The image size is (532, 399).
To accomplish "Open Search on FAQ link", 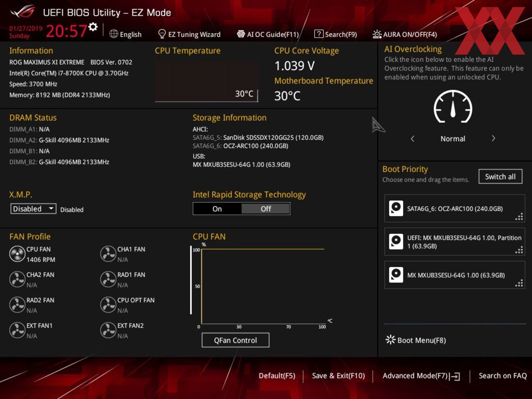I will 503,376.
